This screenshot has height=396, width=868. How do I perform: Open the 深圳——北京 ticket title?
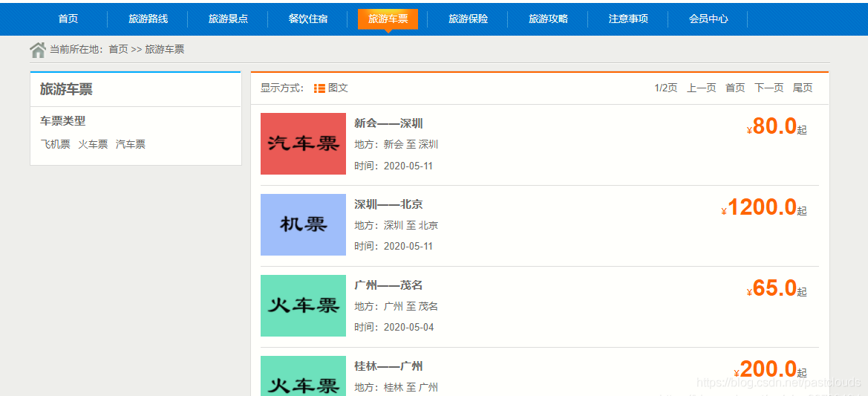click(388, 204)
